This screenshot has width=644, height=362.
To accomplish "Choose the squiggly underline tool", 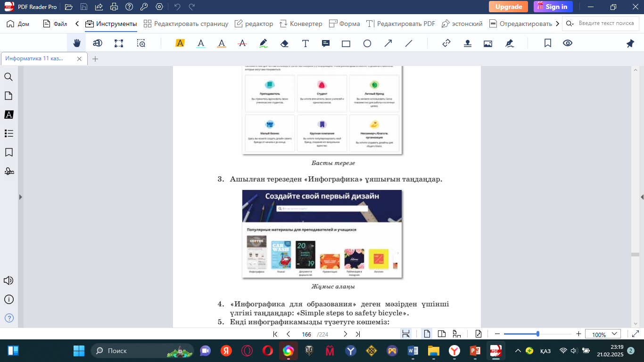I will point(222,43).
